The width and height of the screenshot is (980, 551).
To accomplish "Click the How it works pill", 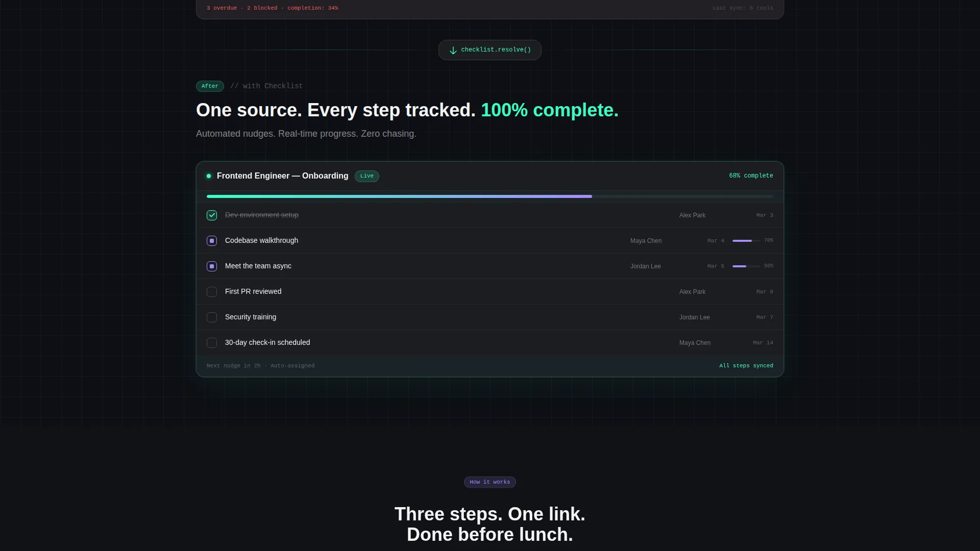I will pyautogui.click(x=490, y=482).
